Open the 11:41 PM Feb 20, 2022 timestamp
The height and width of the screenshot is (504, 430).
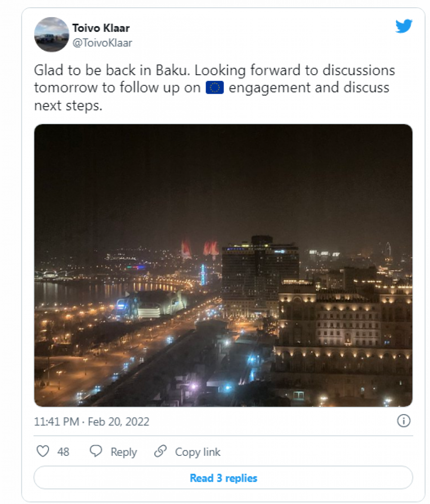92,422
